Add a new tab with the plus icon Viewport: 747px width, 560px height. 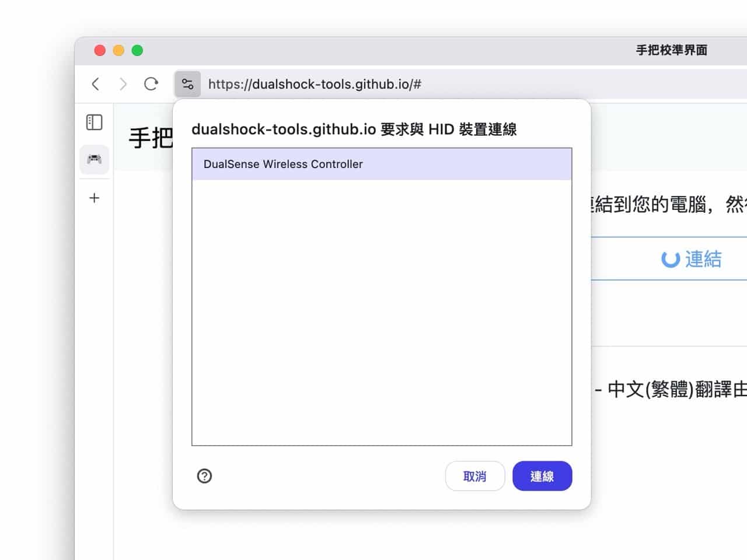[94, 198]
